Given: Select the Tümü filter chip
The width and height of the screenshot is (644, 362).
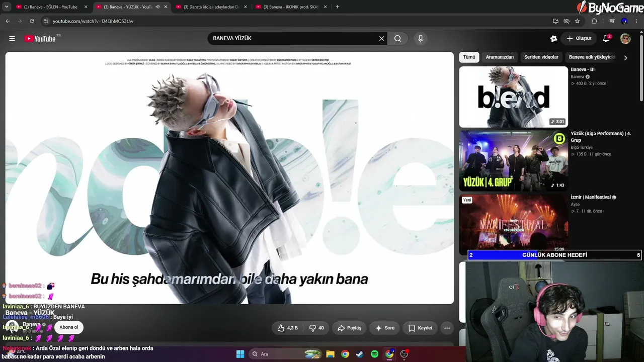Looking at the screenshot, I should point(469,57).
